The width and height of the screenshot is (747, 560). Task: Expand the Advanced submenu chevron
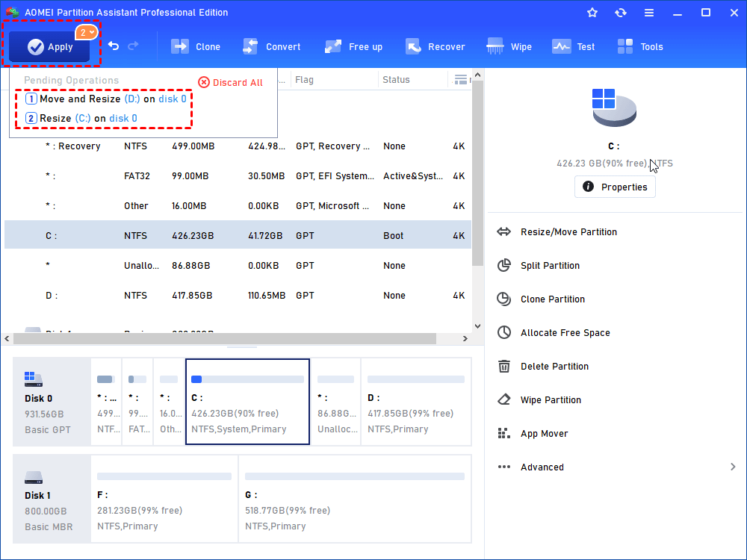(733, 467)
